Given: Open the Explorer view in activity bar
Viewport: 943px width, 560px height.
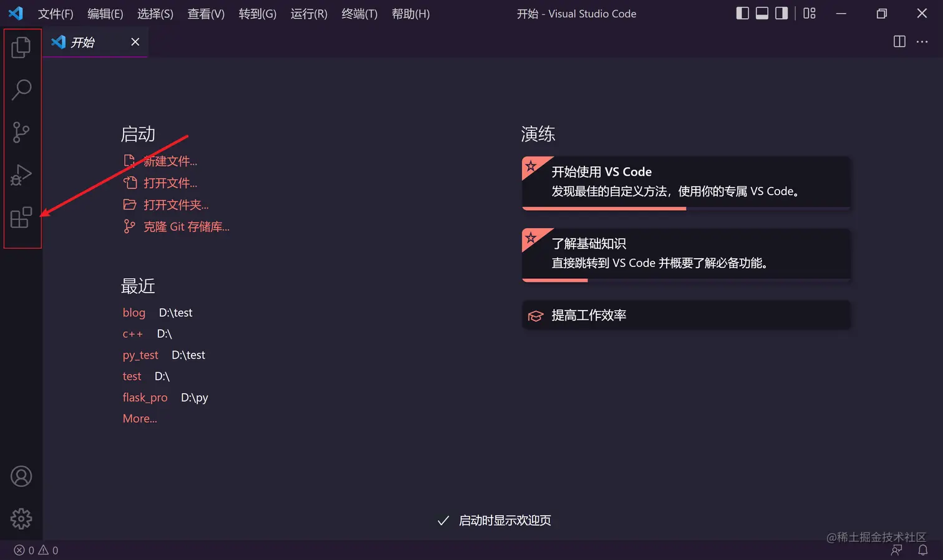Looking at the screenshot, I should click(x=21, y=47).
